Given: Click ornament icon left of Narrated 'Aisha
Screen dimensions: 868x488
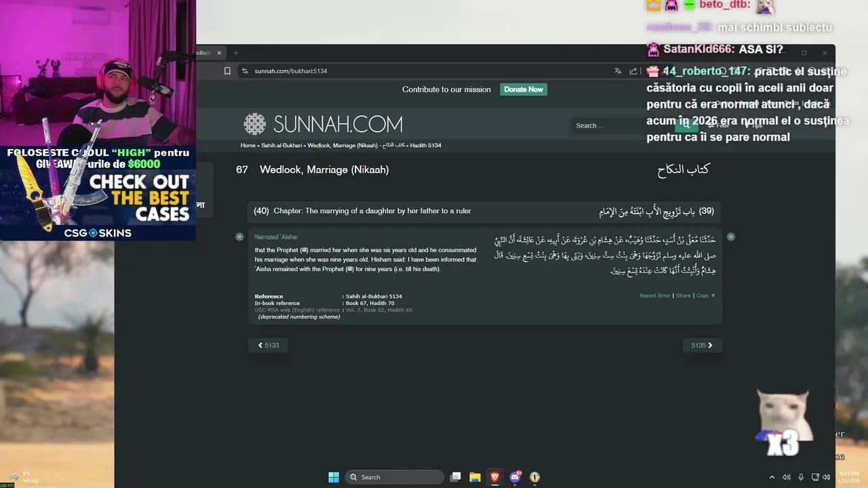Looking at the screenshot, I should pos(239,237).
